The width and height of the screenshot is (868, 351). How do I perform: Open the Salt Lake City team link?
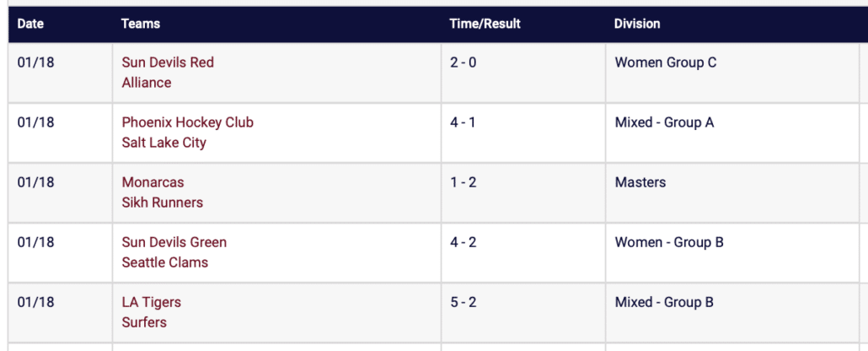click(163, 143)
